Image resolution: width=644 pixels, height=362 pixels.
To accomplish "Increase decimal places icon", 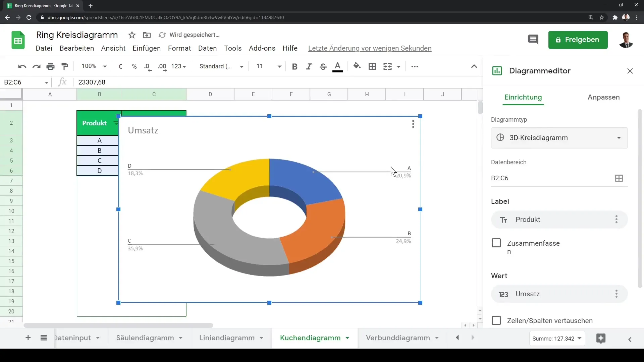I will click(162, 67).
